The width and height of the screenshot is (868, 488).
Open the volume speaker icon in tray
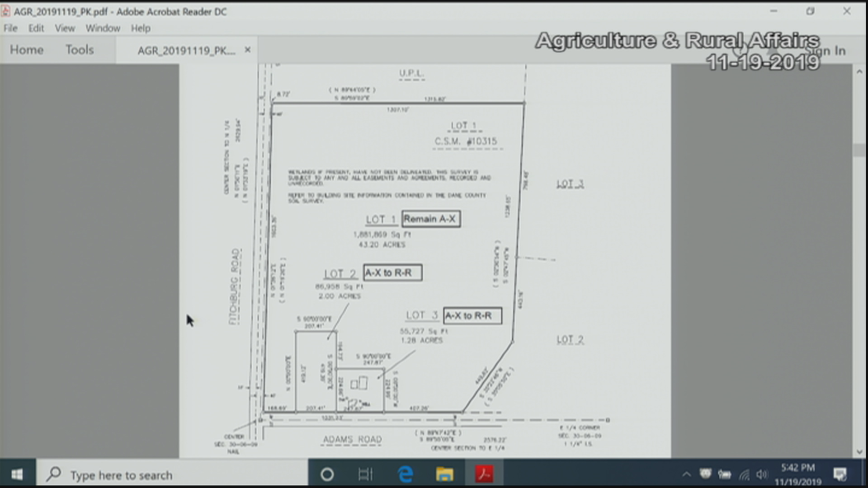click(x=761, y=474)
